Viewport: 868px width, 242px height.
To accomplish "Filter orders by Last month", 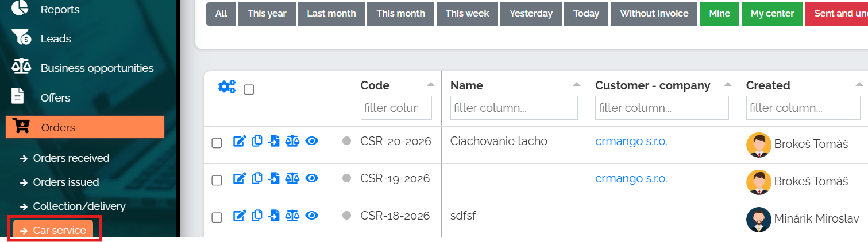I will coord(331,13).
